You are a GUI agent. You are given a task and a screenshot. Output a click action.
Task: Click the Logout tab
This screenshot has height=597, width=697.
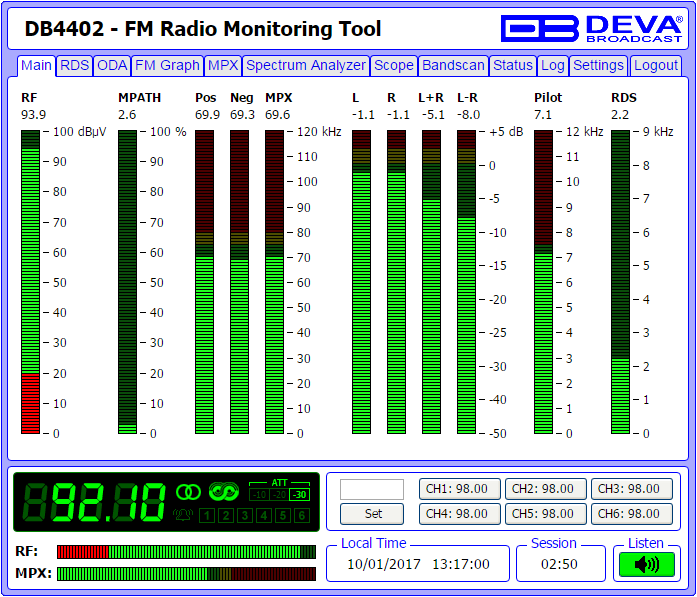click(656, 66)
